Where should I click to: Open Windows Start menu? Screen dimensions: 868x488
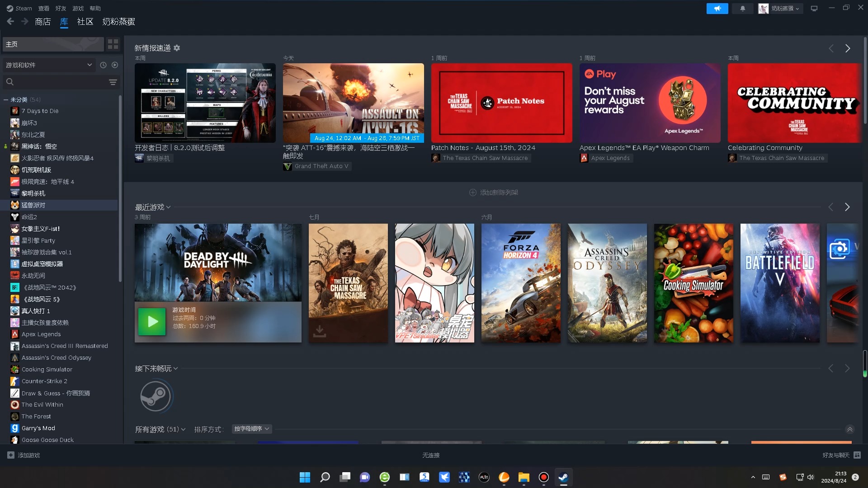305,477
